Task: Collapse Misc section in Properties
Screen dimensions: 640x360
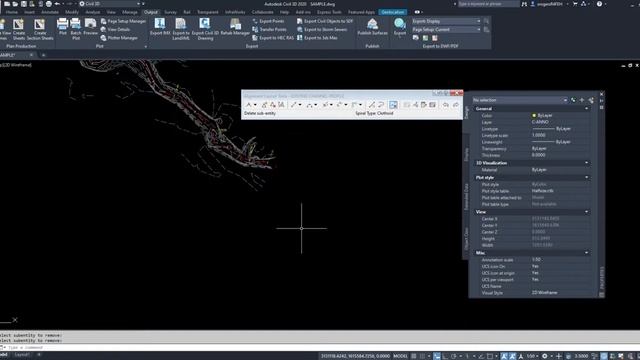Action: click(587, 253)
